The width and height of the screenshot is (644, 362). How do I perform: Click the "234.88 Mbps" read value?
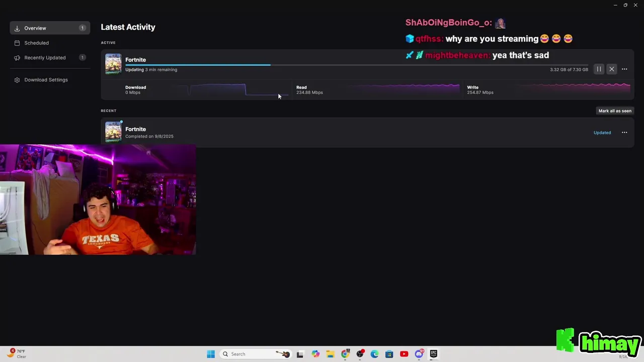(309, 93)
